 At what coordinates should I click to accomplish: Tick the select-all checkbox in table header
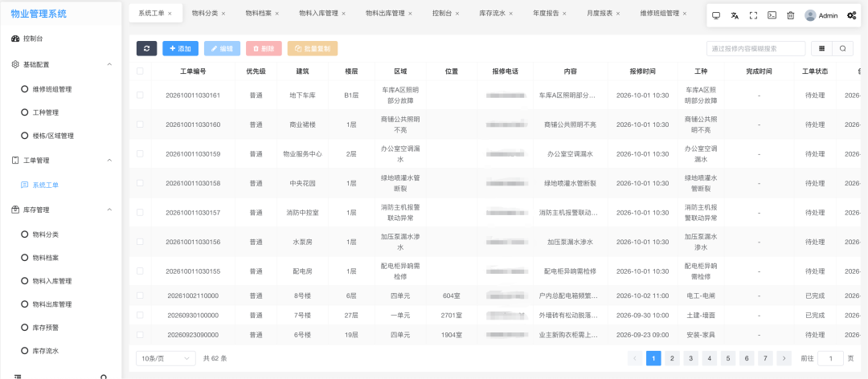pyautogui.click(x=140, y=71)
